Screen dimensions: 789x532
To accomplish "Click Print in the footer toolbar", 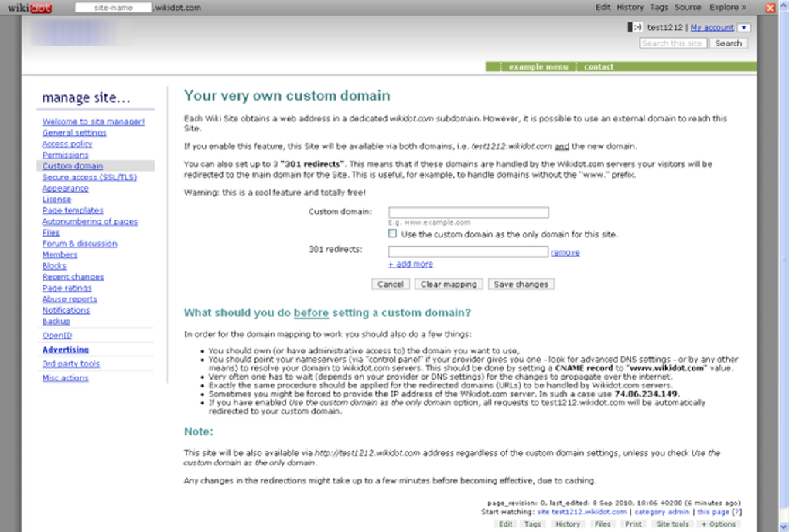I will coord(633,523).
